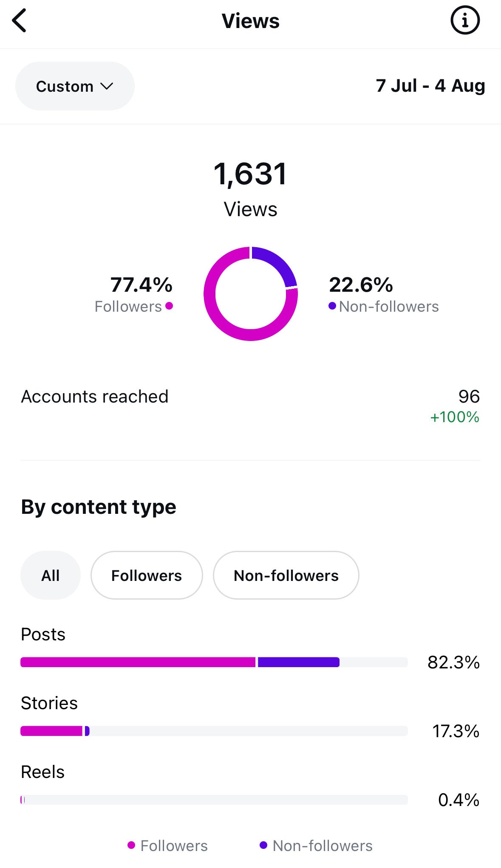The width and height of the screenshot is (501, 868).
Task: Open the info icon for Views
Action: (x=465, y=20)
